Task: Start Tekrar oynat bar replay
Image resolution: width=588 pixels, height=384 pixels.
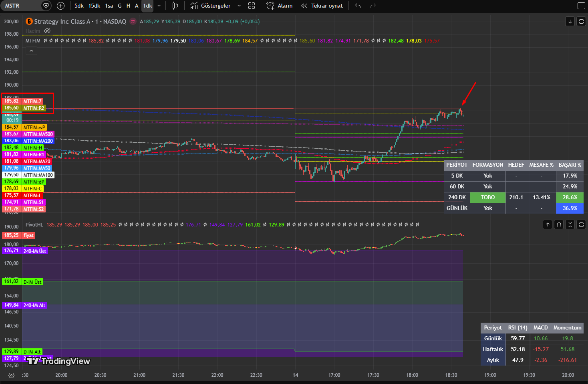Action: coord(322,6)
